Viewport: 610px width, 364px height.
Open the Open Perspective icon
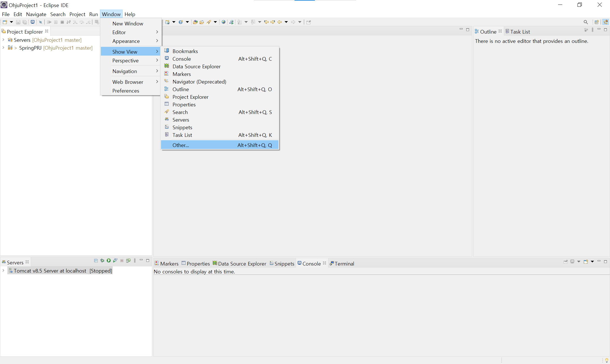[x=597, y=22]
